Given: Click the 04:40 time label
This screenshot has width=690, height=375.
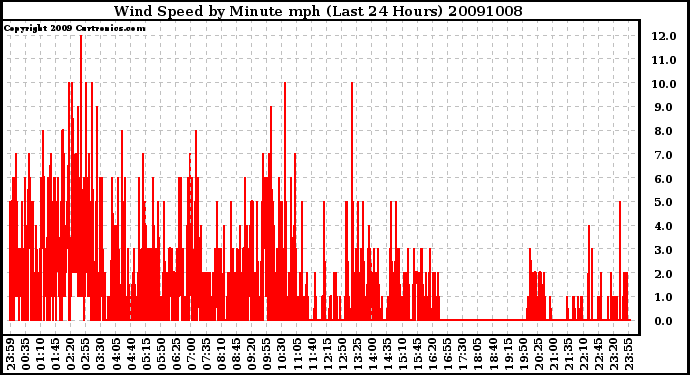Looking at the screenshot, I should pyautogui.click(x=131, y=355).
